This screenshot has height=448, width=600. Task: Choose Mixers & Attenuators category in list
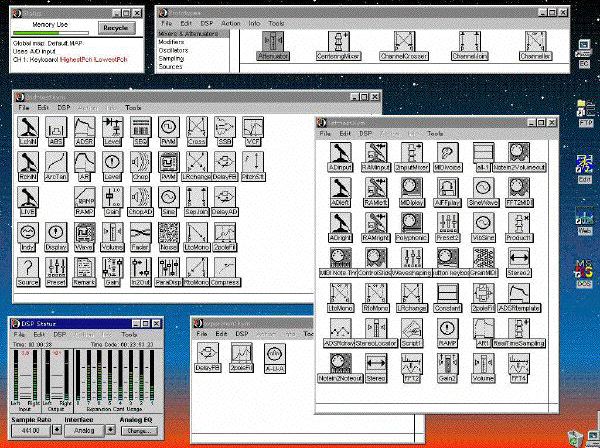(193, 34)
